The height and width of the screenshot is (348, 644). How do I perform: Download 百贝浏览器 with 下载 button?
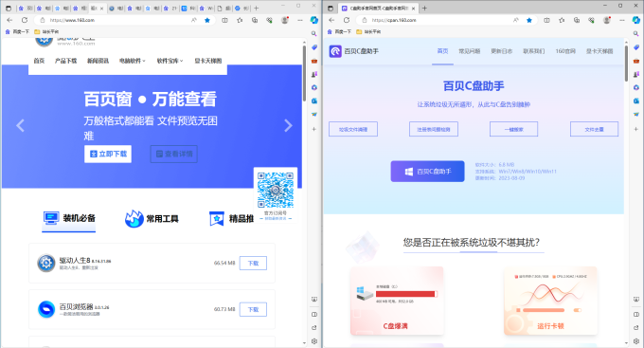pos(253,309)
